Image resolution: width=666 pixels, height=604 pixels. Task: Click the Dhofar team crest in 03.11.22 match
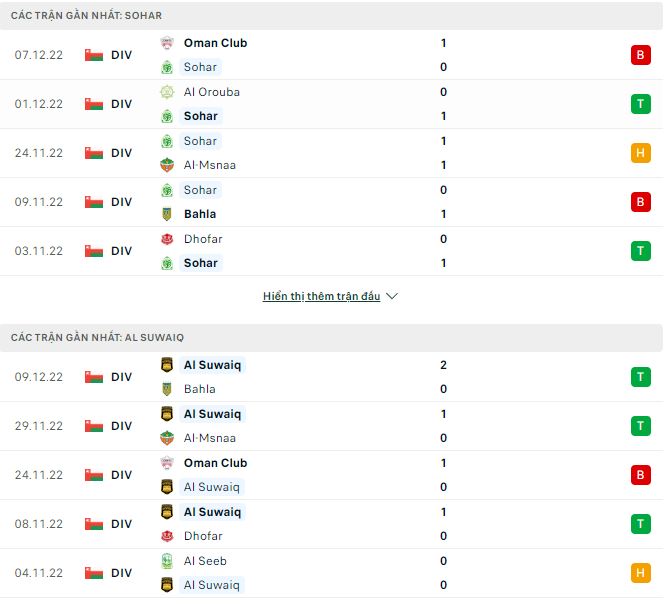[x=167, y=239]
